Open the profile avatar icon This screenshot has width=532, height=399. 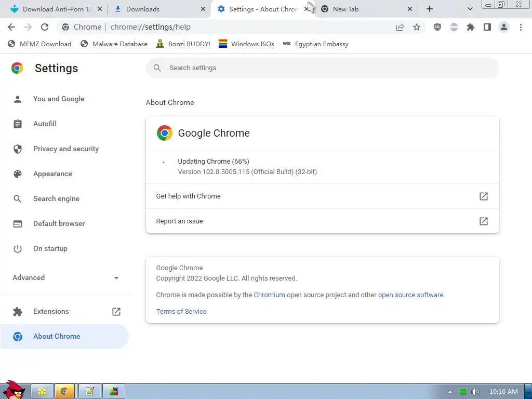point(504,27)
